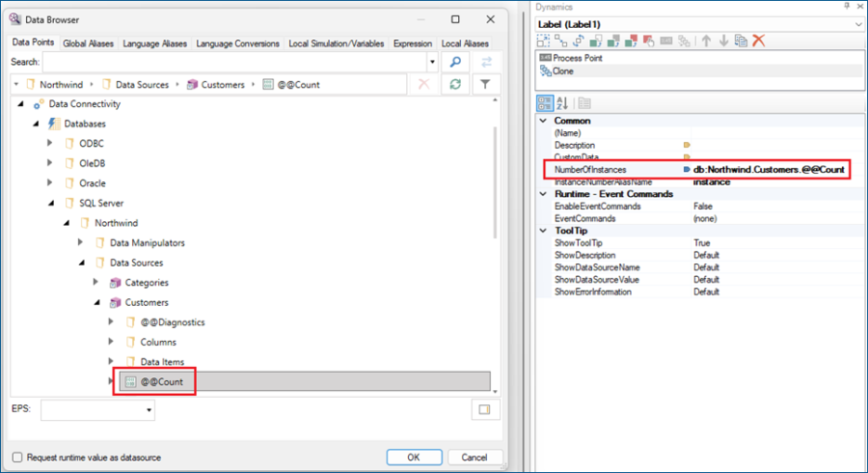Click the green refresh icon

[x=455, y=85]
